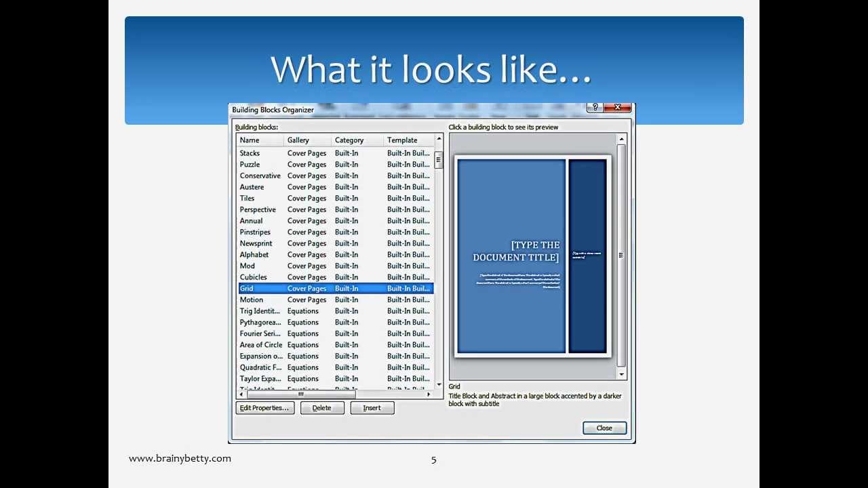868x488 pixels.
Task: Select the Puzzle cover page row
Action: click(335, 165)
